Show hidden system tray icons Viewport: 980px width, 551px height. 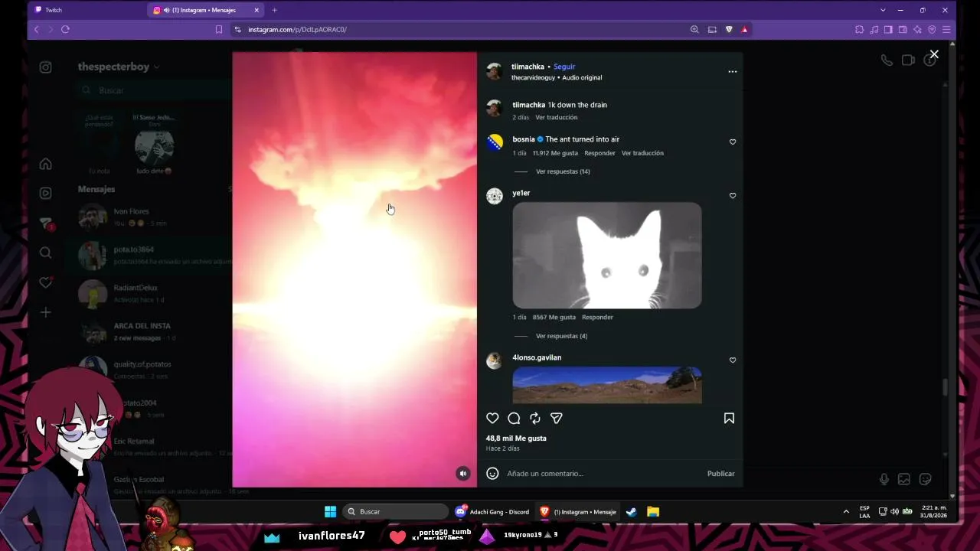(x=846, y=511)
